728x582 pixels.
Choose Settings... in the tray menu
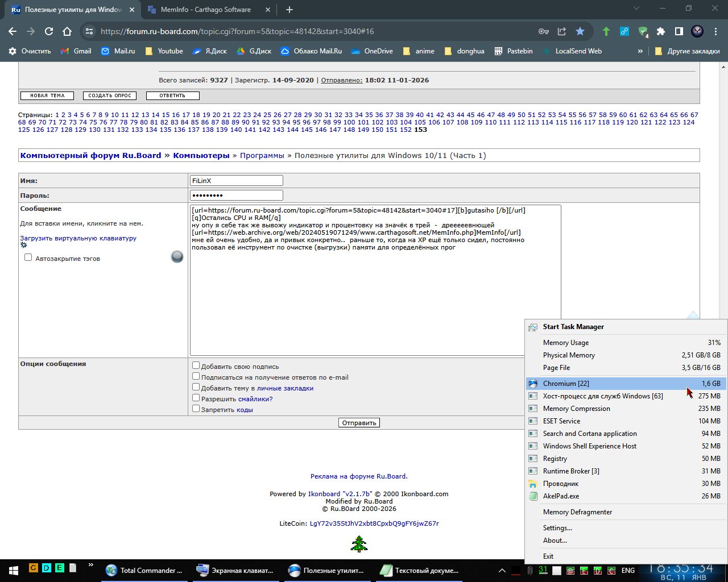(557, 528)
